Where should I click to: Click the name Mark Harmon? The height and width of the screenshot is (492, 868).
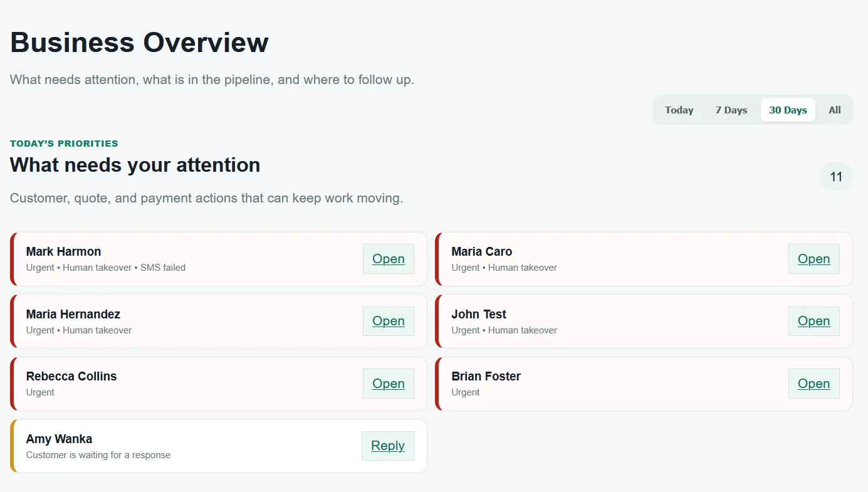coord(63,251)
